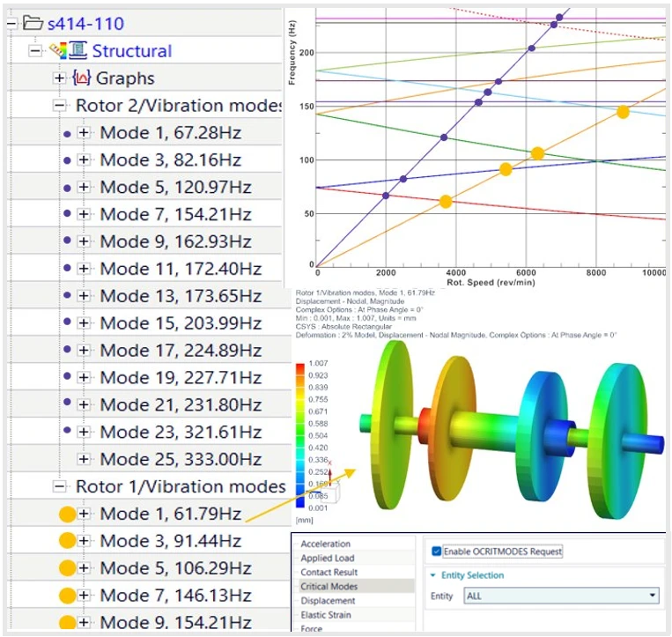Click the Graphs icon

(x=81, y=78)
